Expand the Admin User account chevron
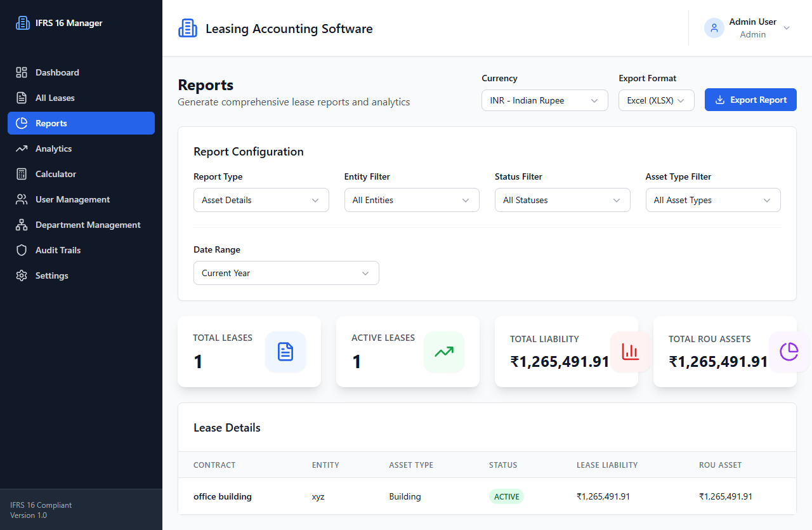This screenshot has width=812, height=530. click(787, 28)
